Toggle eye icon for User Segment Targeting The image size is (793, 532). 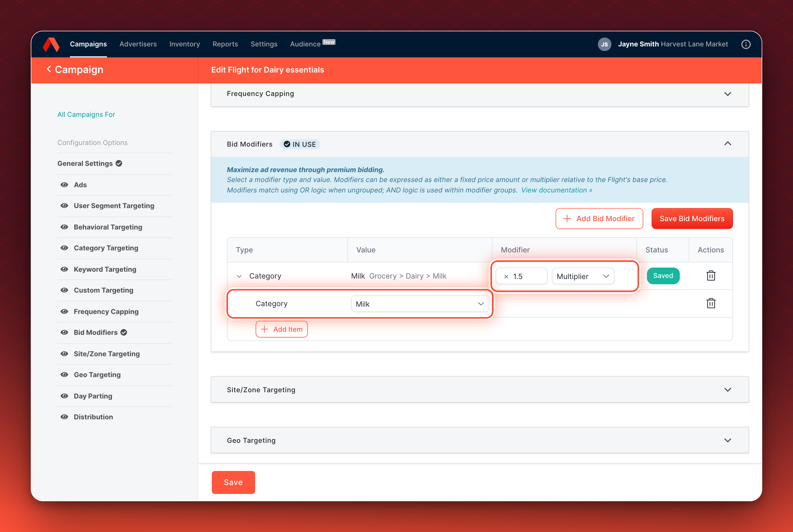(x=64, y=205)
